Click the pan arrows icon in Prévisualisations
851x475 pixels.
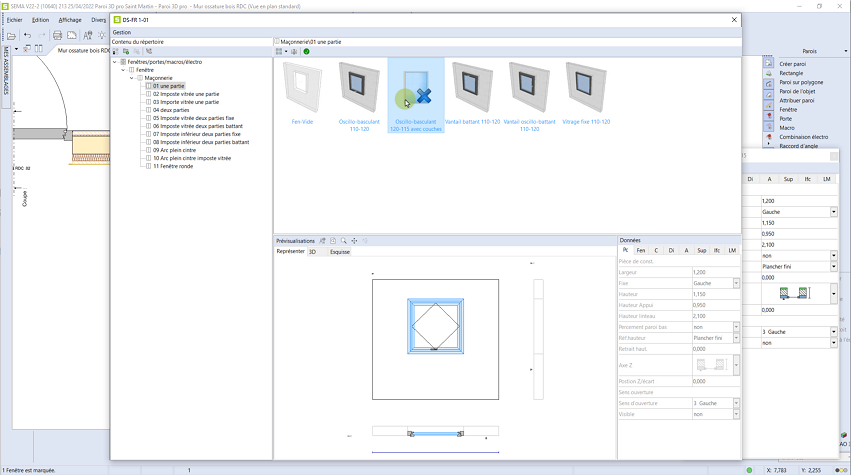coord(354,241)
